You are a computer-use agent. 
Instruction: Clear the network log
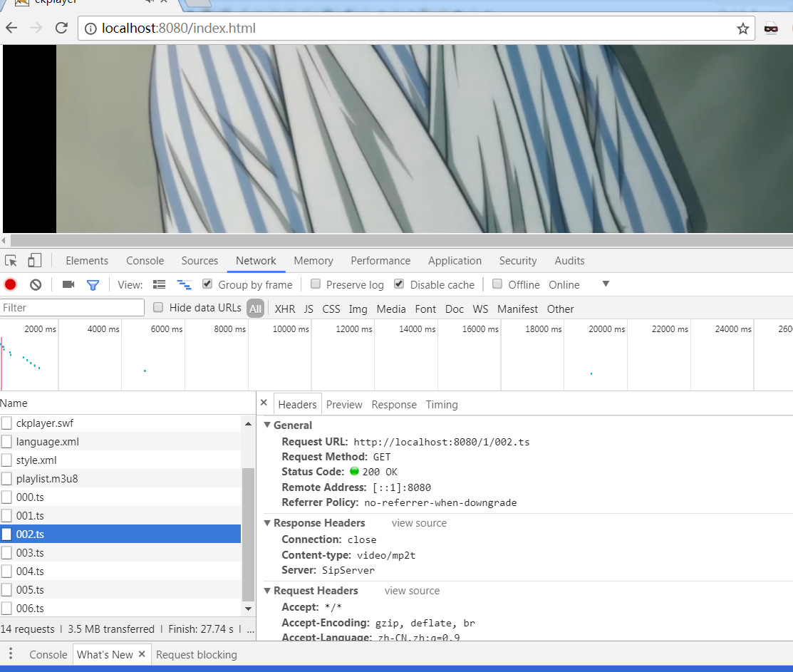coord(36,284)
